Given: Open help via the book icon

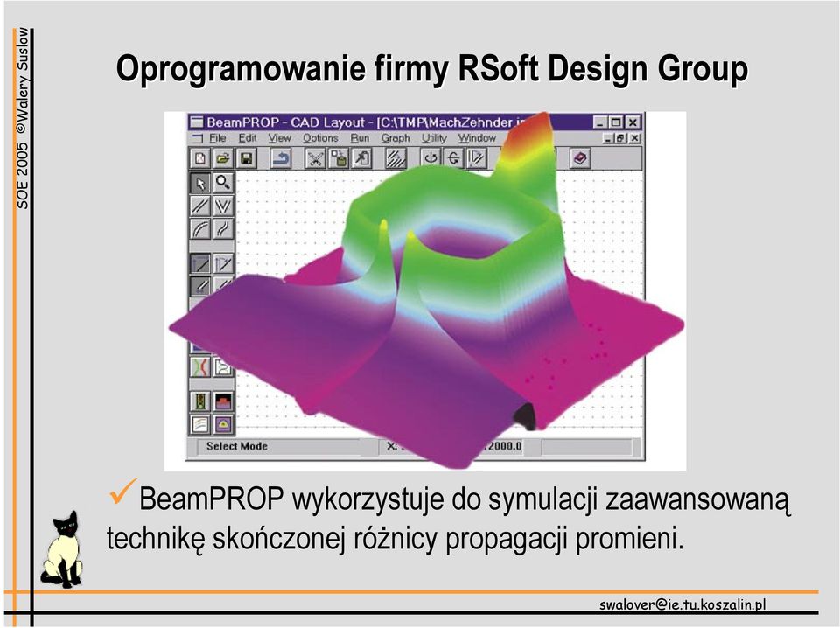Looking at the screenshot, I should (x=580, y=158).
